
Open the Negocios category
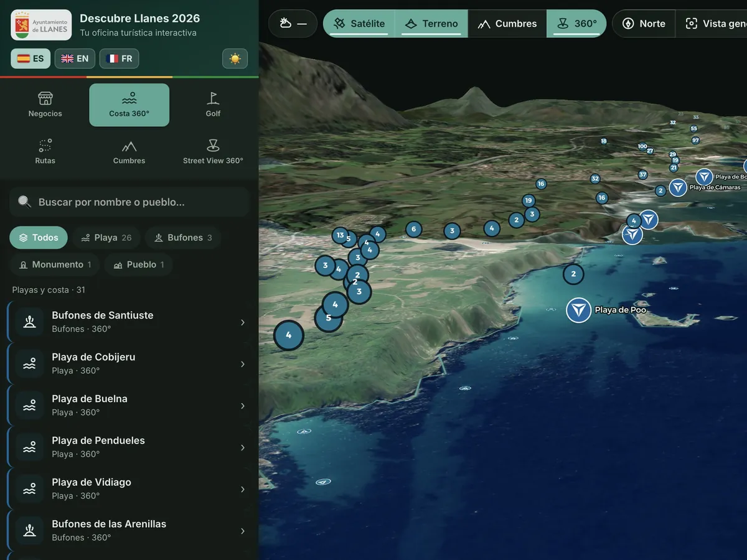[45, 105]
